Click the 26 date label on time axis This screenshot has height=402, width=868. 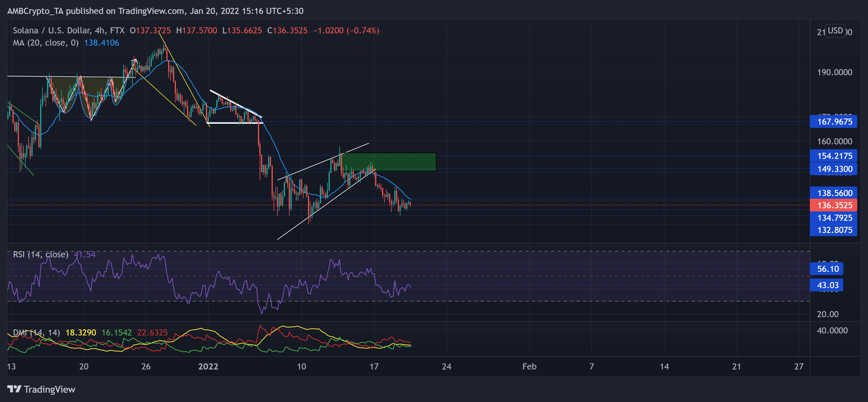[x=146, y=366]
